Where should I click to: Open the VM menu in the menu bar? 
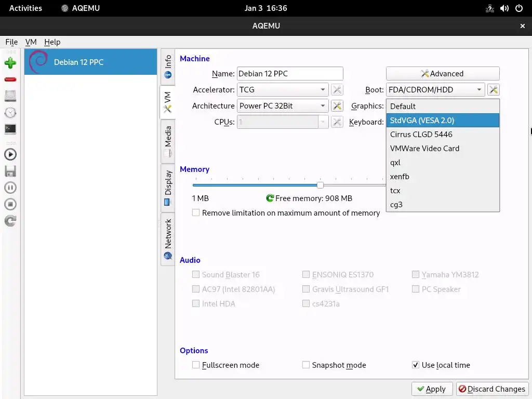point(31,42)
